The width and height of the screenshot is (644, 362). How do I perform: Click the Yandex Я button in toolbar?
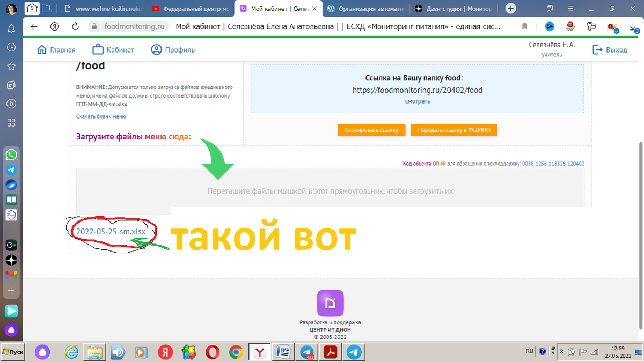point(54,26)
